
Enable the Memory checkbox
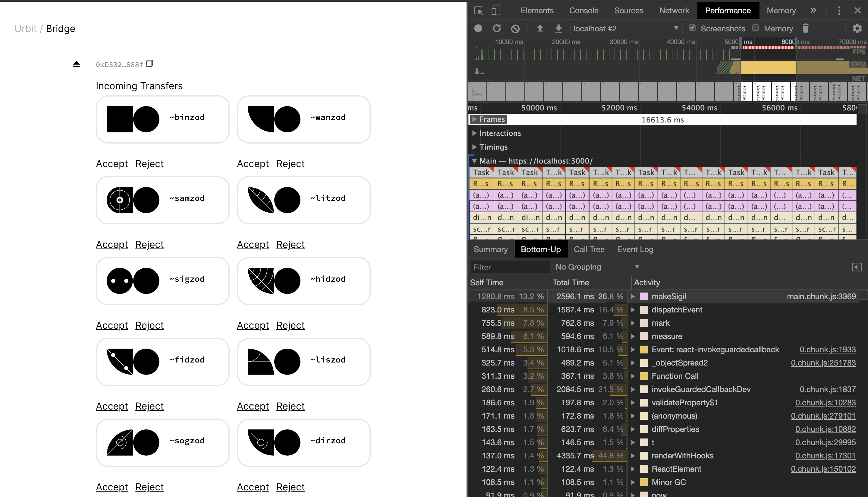(756, 28)
